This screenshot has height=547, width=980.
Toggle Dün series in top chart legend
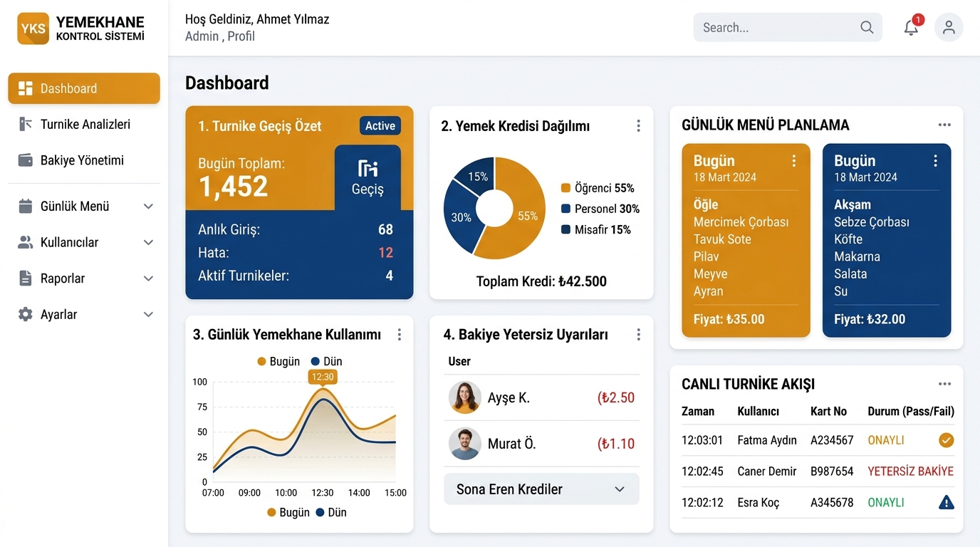coord(326,362)
